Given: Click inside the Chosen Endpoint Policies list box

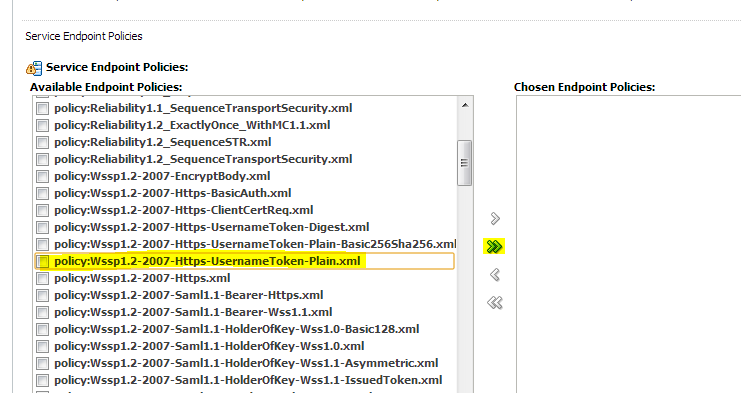Looking at the screenshot, I should [629, 244].
